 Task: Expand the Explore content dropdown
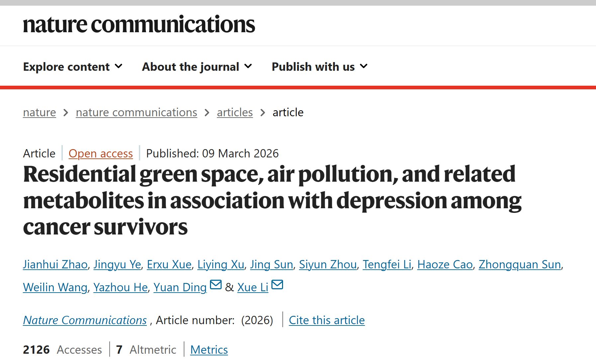click(73, 67)
